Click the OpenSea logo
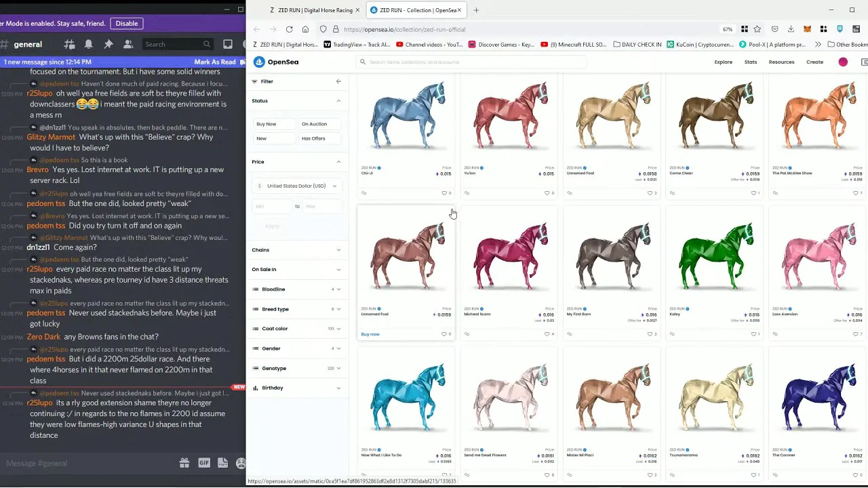Image resolution: width=868 pixels, height=488 pixels. 276,62
